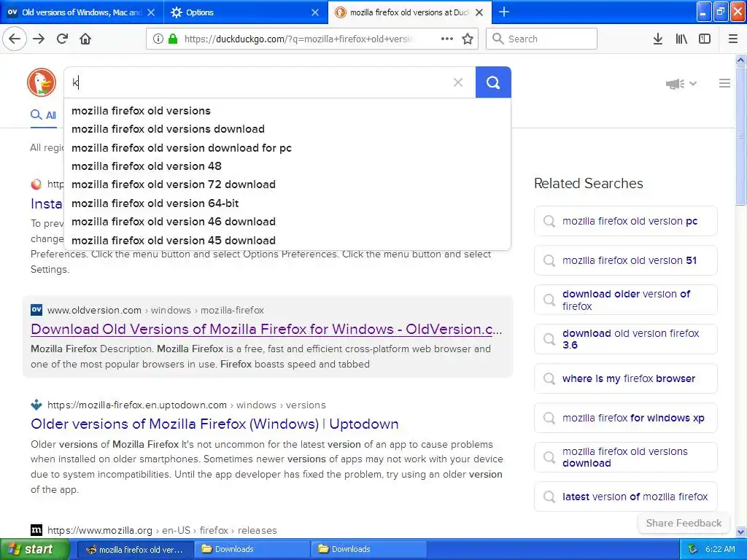Click the Share Feedback button
This screenshot has width=747, height=560.
point(684,523)
